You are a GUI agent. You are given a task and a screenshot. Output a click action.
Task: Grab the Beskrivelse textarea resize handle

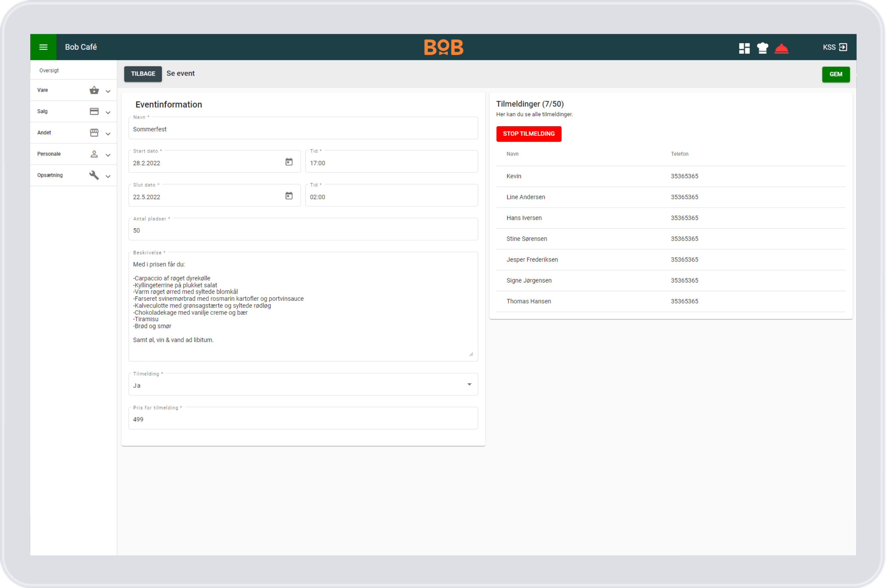[471, 354]
